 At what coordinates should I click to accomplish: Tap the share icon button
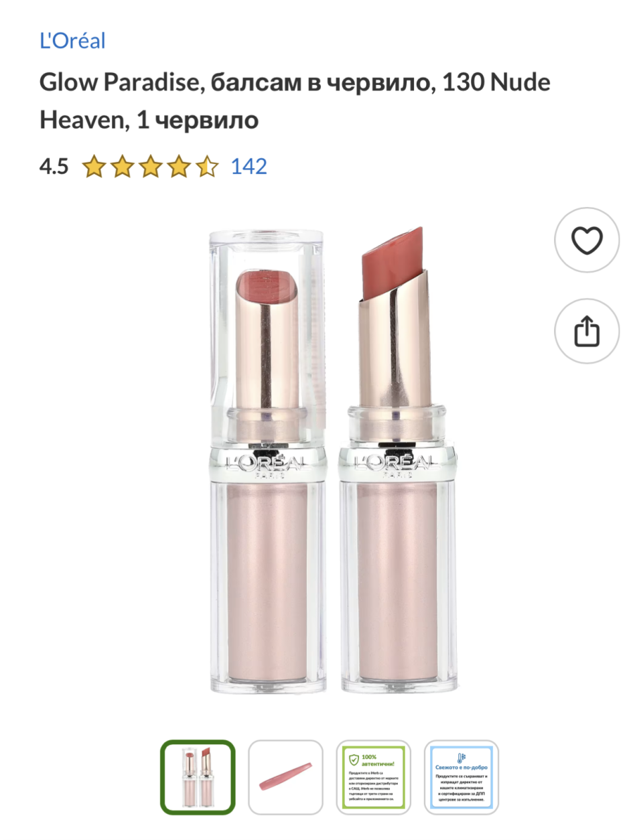pyautogui.click(x=587, y=331)
